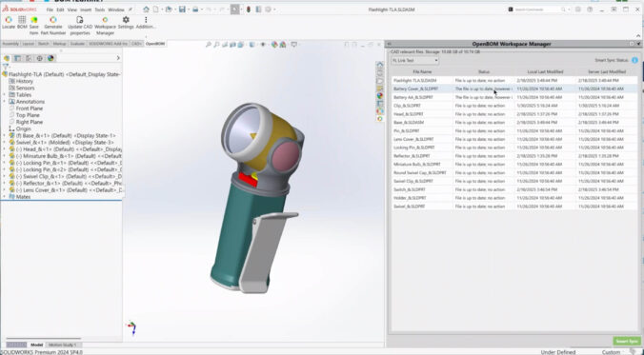Viewport: 644px width, 355px height.
Task: Select Battery Cover_&.SLDPRT file row
Action: click(x=514, y=89)
